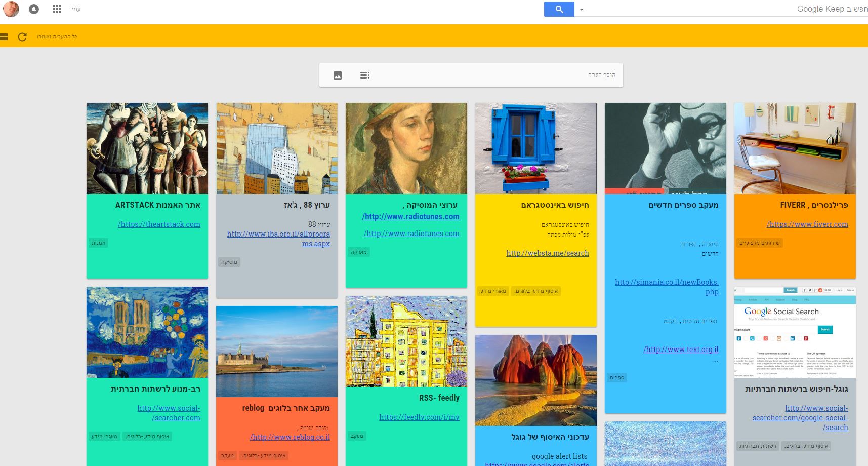
Task: Open the Google Social Search screenshot thumbnail
Action: (x=795, y=333)
